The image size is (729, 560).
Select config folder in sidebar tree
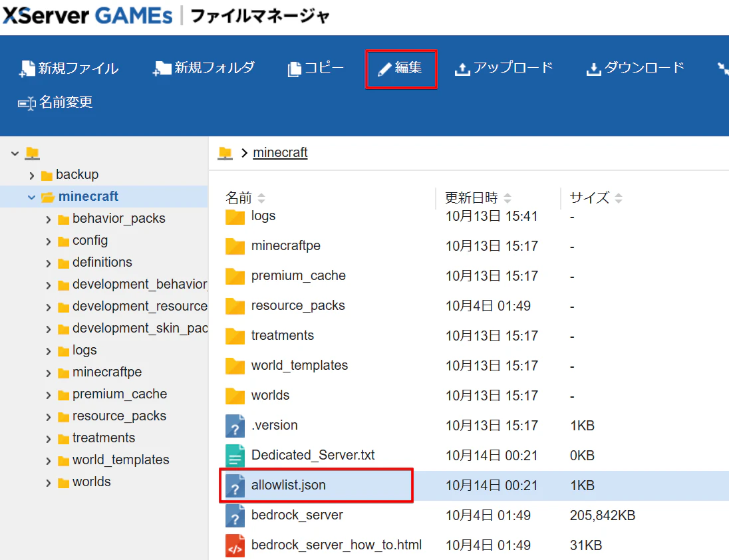click(x=90, y=240)
